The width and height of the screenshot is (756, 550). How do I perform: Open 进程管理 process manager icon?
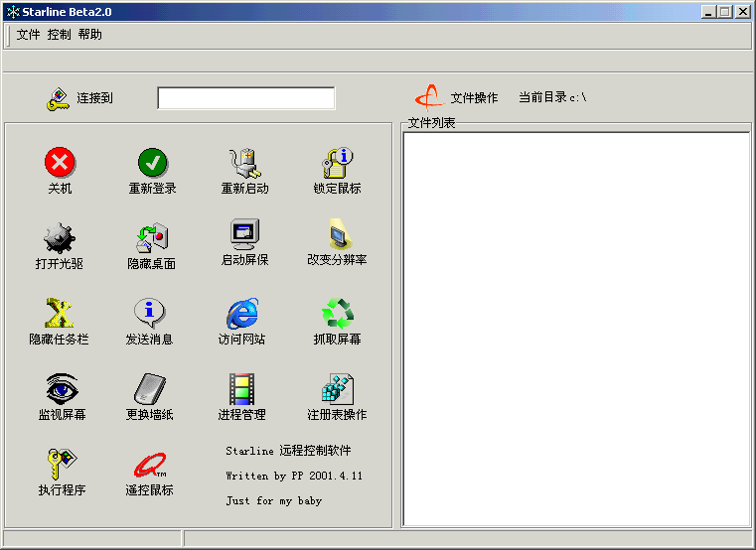[x=242, y=388]
